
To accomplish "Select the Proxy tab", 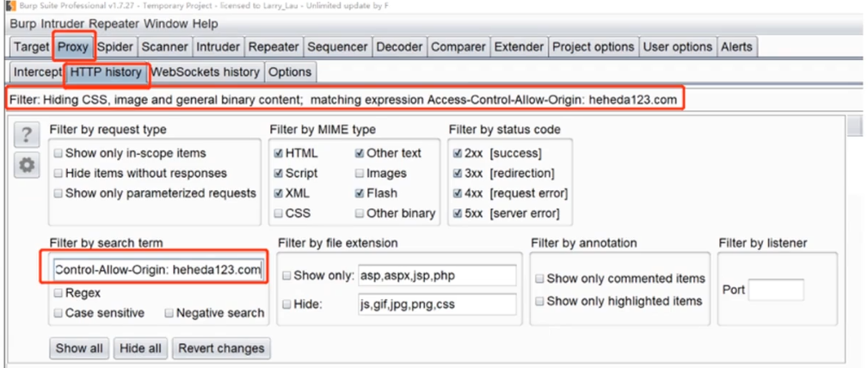I will (x=74, y=47).
